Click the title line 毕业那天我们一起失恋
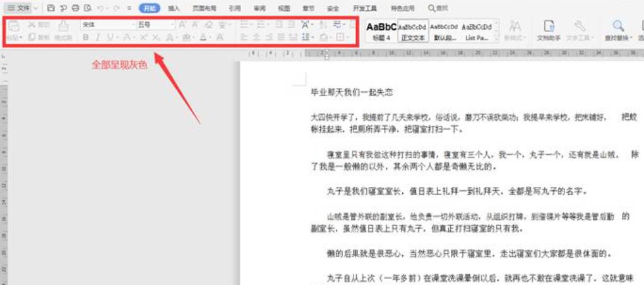This screenshot has width=644, height=285. (x=352, y=93)
